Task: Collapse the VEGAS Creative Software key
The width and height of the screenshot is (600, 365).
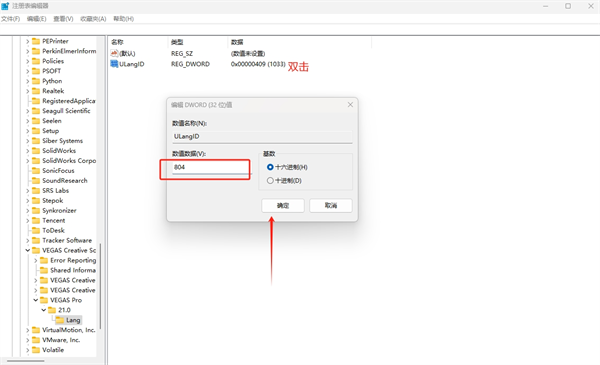Action: 28,250
